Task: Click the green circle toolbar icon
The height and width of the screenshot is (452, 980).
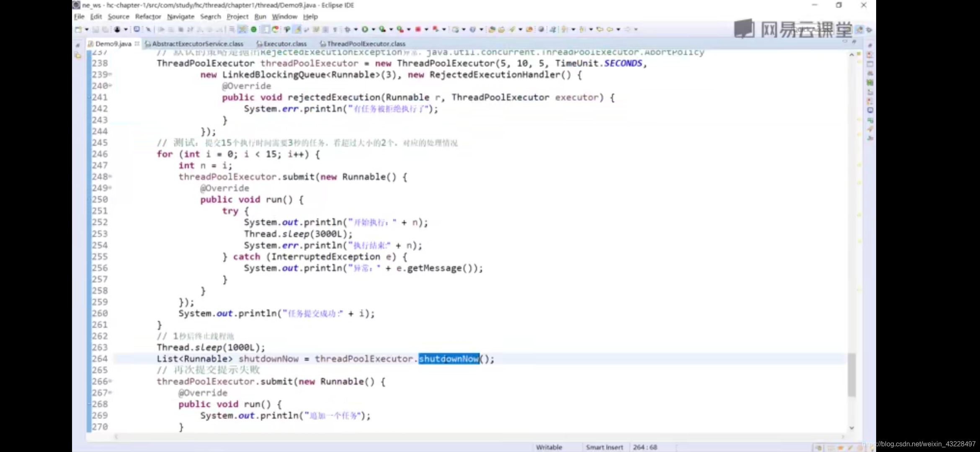Action: (253, 29)
